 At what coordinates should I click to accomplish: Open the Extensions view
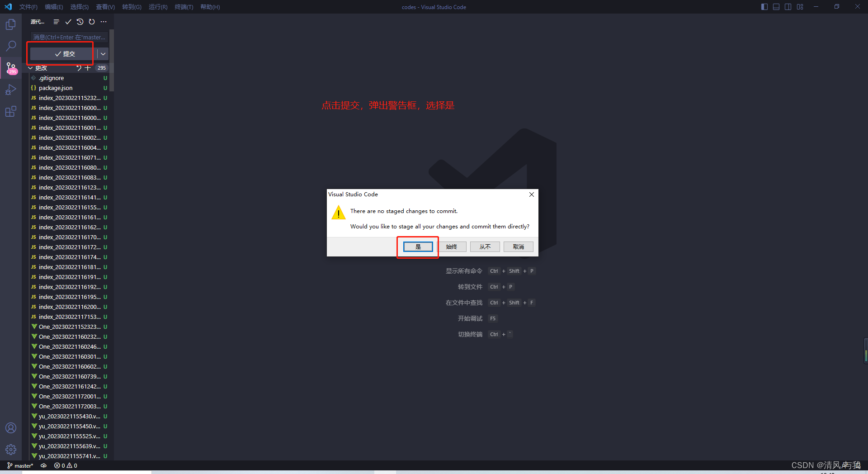coord(11,111)
